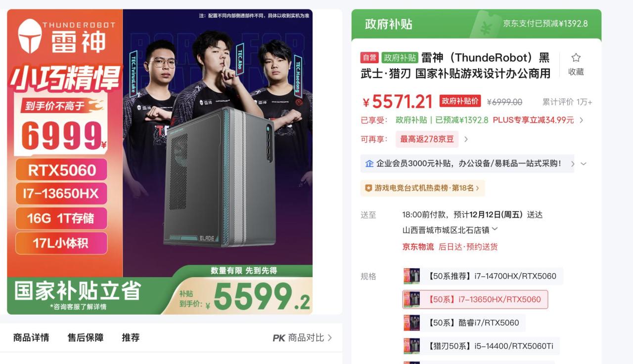Click thumbnail icon of 酷睿i7/RTX5060 spec
Screen dimensions: 633x364
pos(411,323)
